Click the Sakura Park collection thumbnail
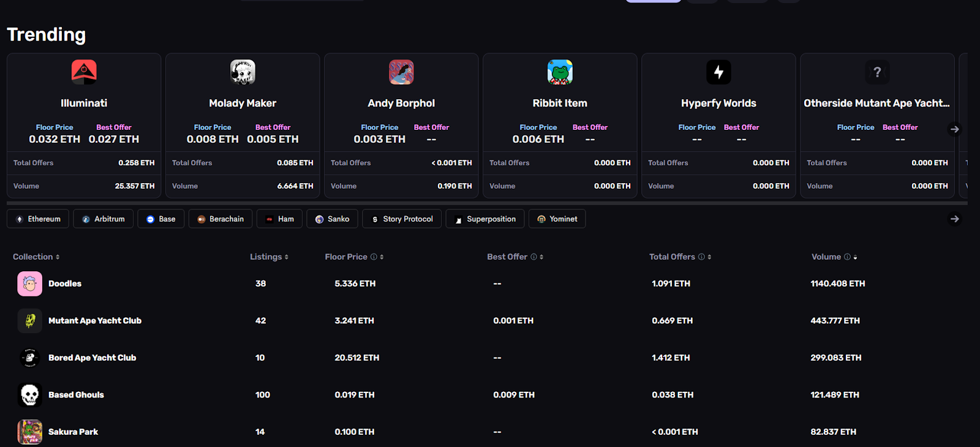Image resolution: width=980 pixels, height=447 pixels. pos(29,432)
